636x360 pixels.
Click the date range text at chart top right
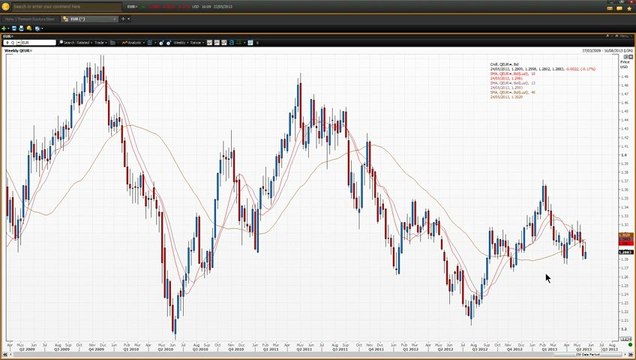[x=607, y=51]
